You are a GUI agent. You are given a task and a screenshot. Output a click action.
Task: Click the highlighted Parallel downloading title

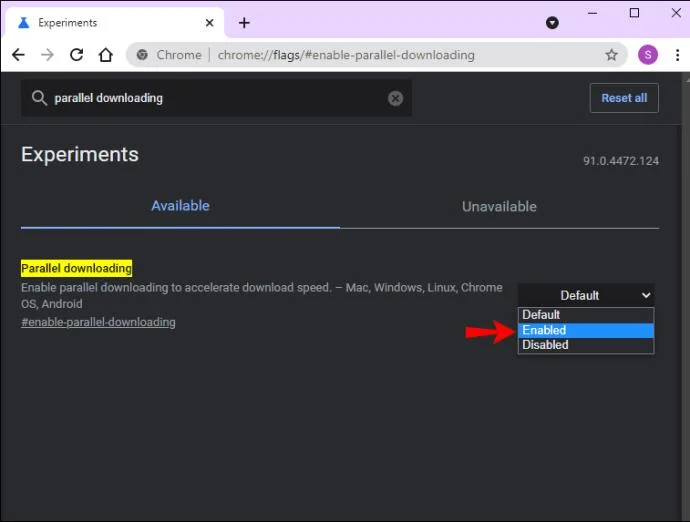pos(77,268)
